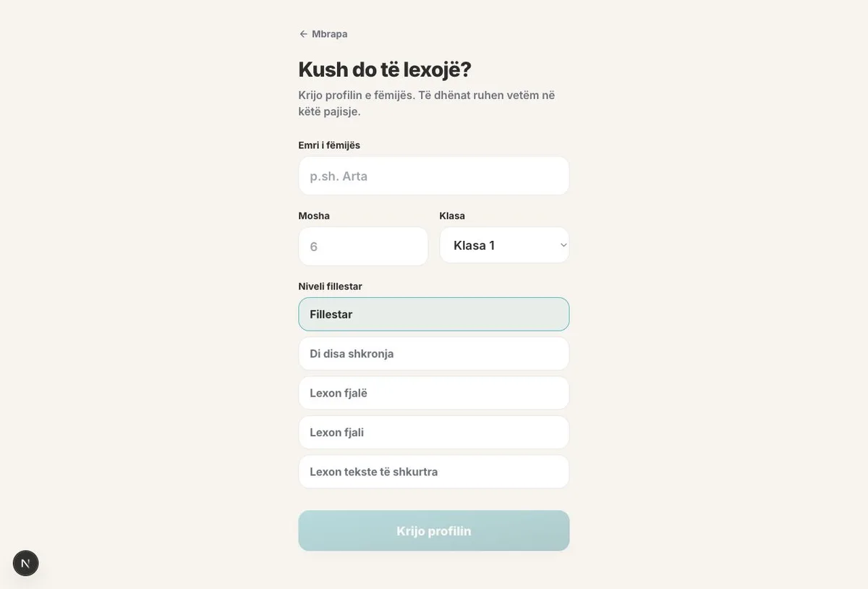Focus the Mosha age input field
The image size is (868, 589).
(363, 246)
